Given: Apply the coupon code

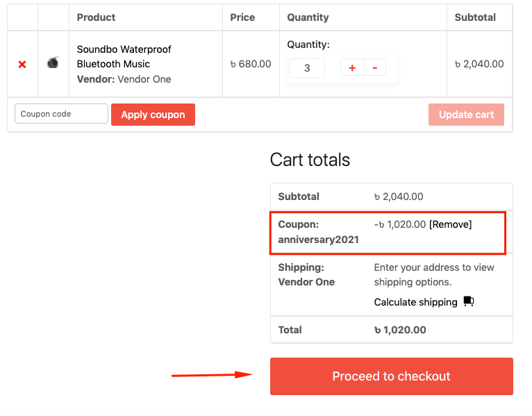Looking at the screenshot, I should click(x=153, y=115).
